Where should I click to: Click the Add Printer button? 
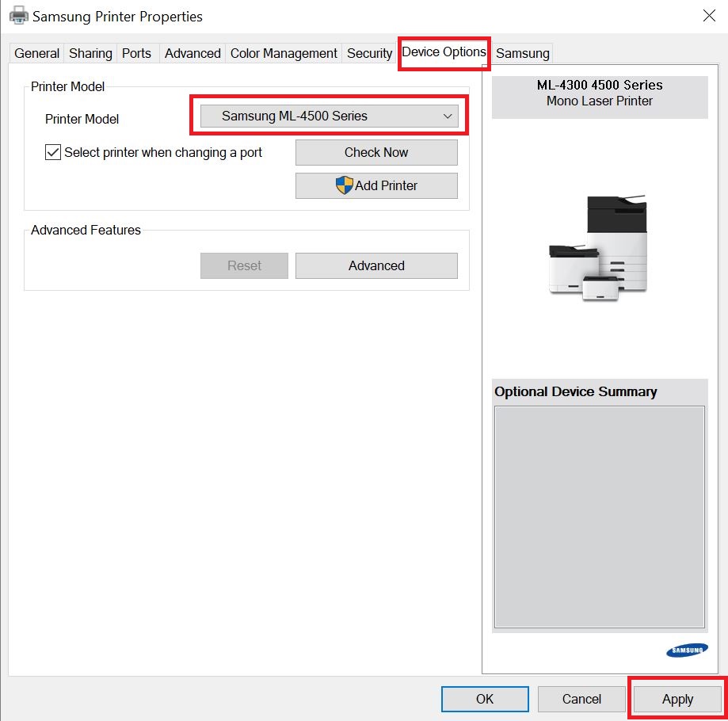click(x=376, y=185)
